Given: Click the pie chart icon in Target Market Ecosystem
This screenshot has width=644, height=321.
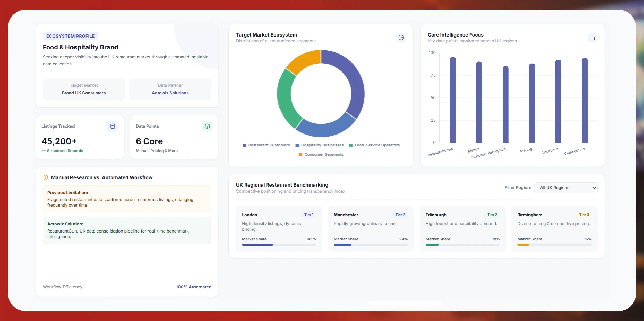Looking at the screenshot, I should pyautogui.click(x=401, y=38).
